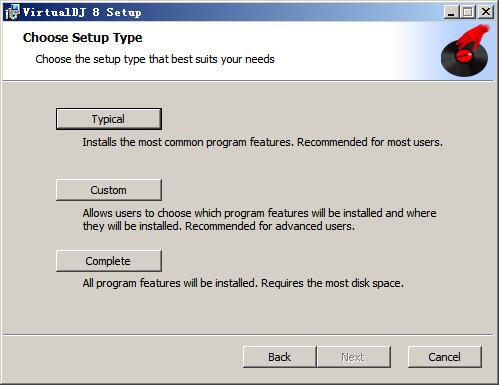Minimize the VirtualDJ 8 Setup window
499x385 pixels.
tap(451, 12)
